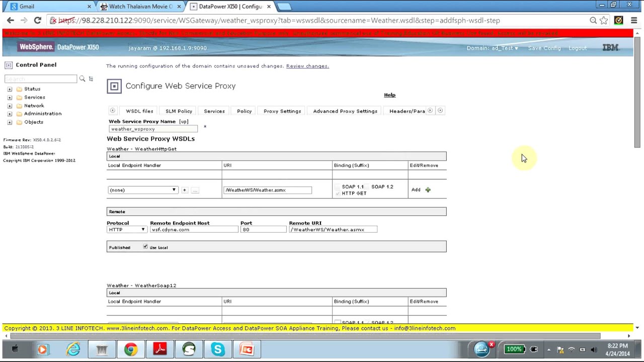Open Adobe Reader from taskbar
Image resolution: width=644 pixels, height=362 pixels.
click(x=160, y=349)
